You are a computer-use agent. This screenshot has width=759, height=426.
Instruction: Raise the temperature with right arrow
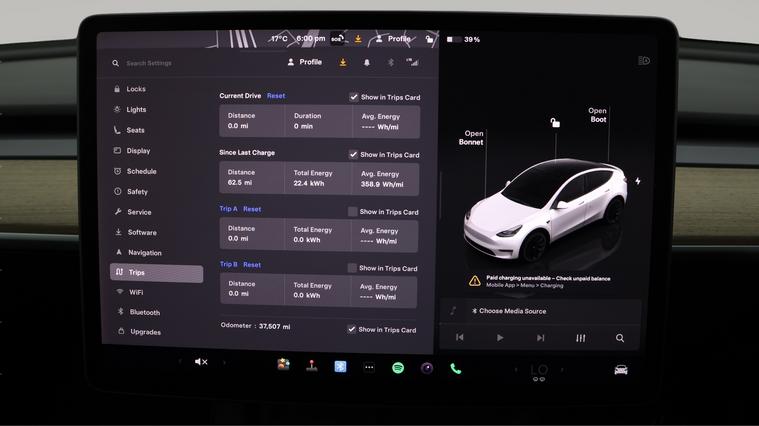pyautogui.click(x=562, y=370)
